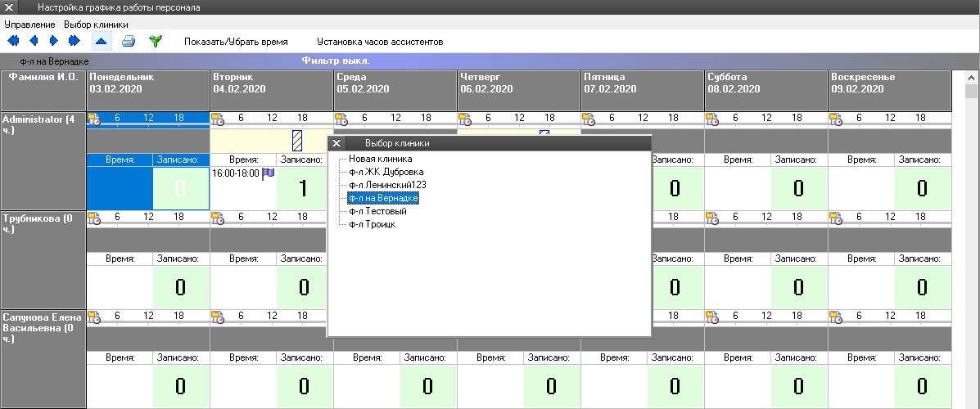Select Новая клиника in clinic tree
The height and width of the screenshot is (409, 980).
click(380, 159)
